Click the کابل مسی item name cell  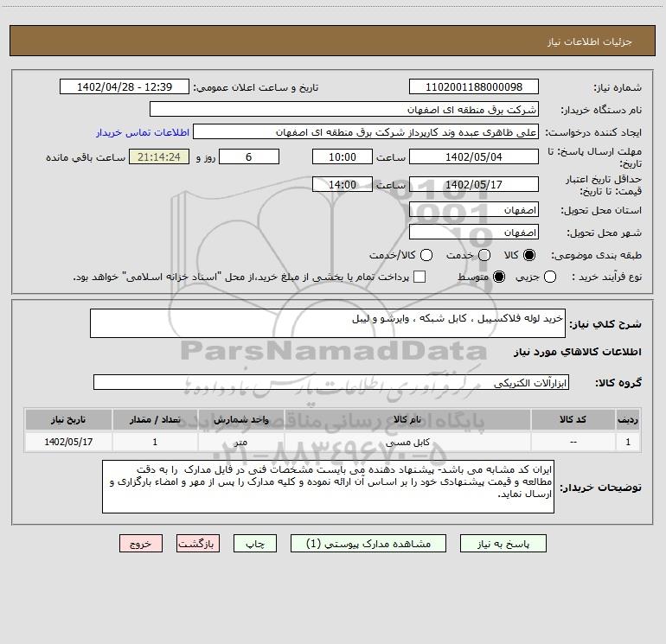point(407,442)
